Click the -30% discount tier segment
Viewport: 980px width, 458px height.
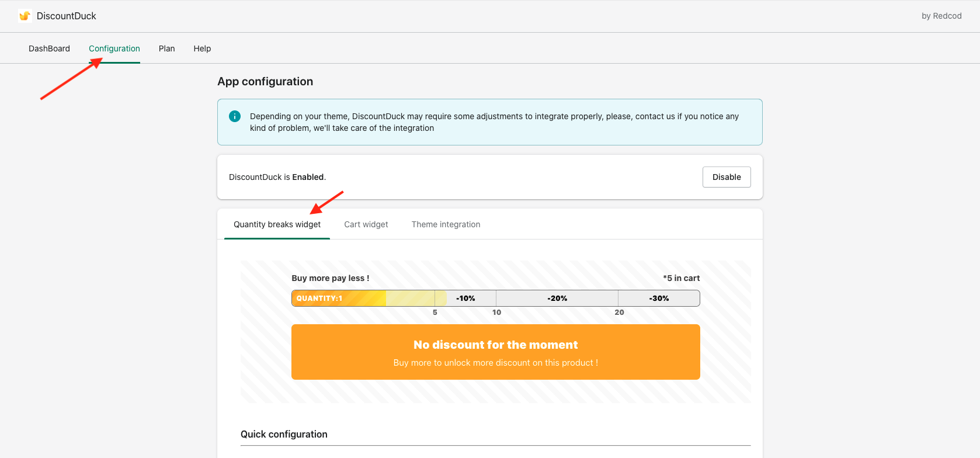click(659, 298)
